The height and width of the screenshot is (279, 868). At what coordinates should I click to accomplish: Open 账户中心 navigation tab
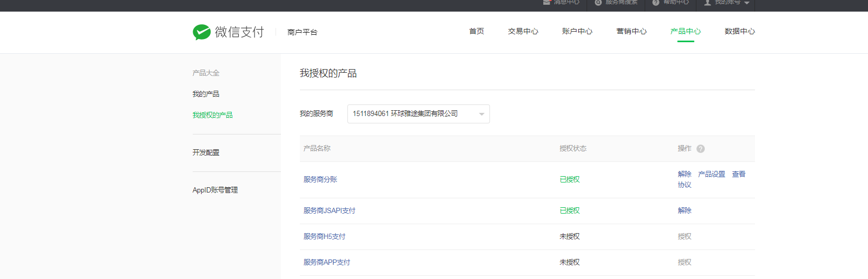577,31
